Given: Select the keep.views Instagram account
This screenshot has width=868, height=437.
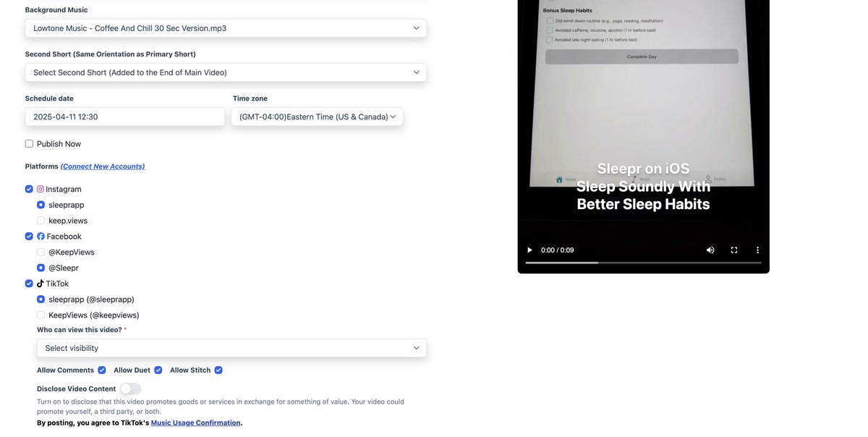Looking at the screenshot, I should coord(41,221).
